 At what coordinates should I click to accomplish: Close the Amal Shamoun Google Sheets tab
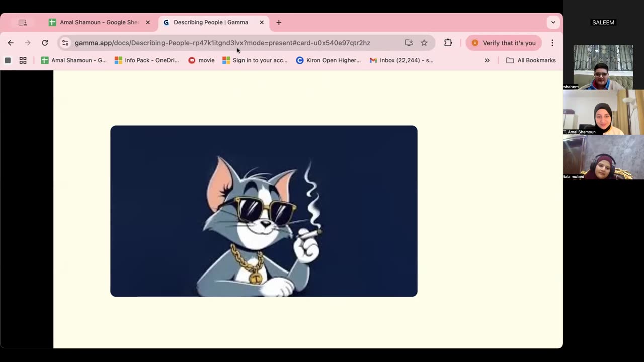coord(148,22)
